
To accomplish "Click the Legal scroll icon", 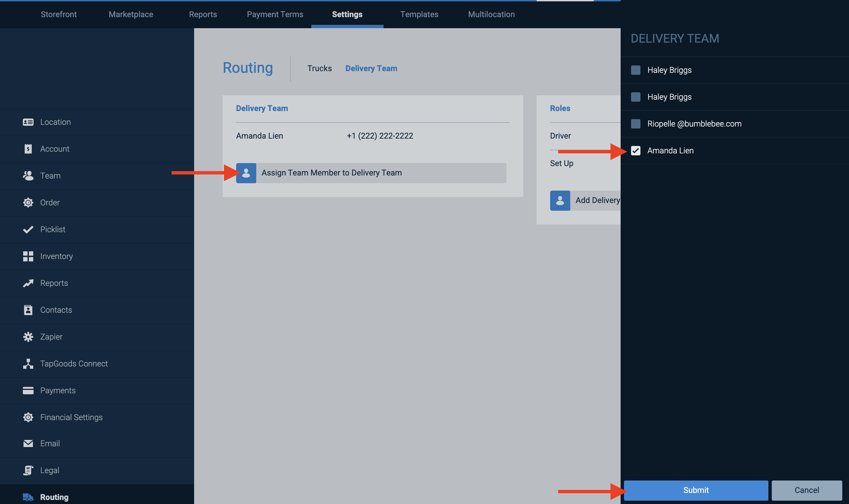I will [28, 470].
